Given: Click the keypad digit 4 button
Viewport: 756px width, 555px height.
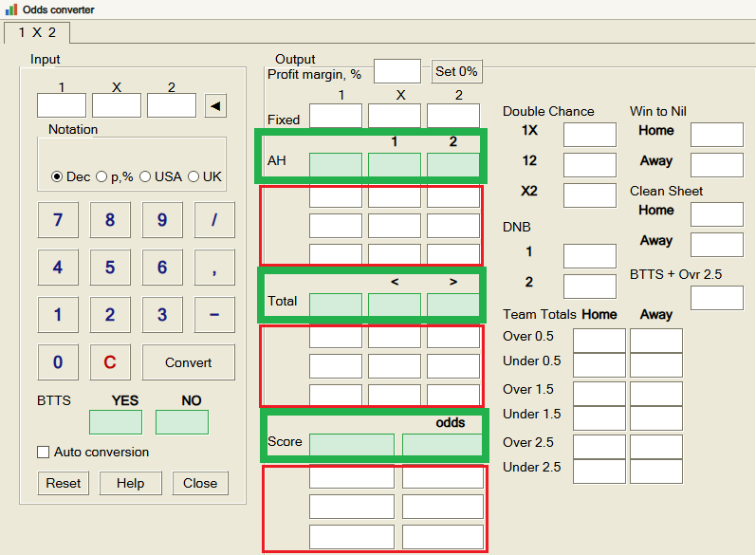Looking at the screenshot, I should (x=58, y=268).
